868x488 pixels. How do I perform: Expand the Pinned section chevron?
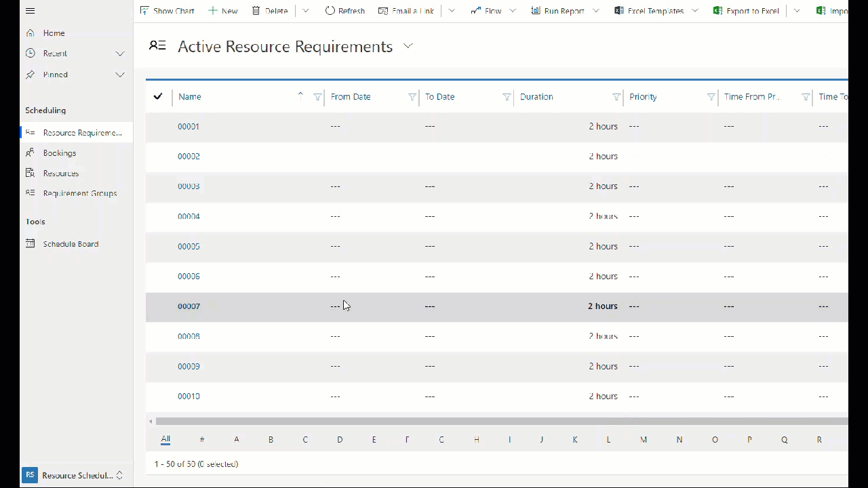[120, 75]
